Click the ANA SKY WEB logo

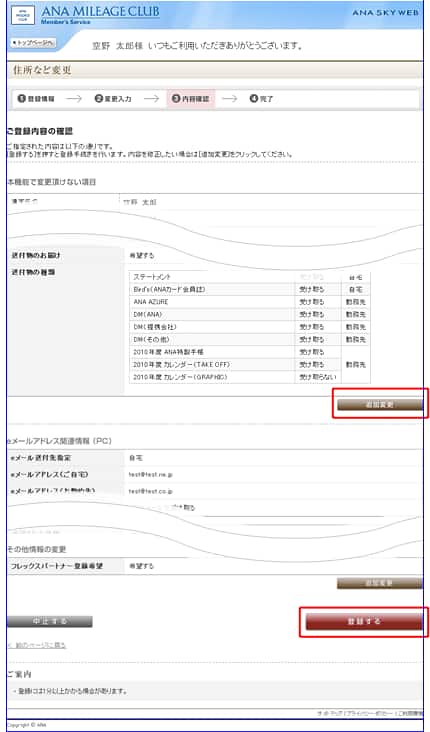tap(385, 13)
